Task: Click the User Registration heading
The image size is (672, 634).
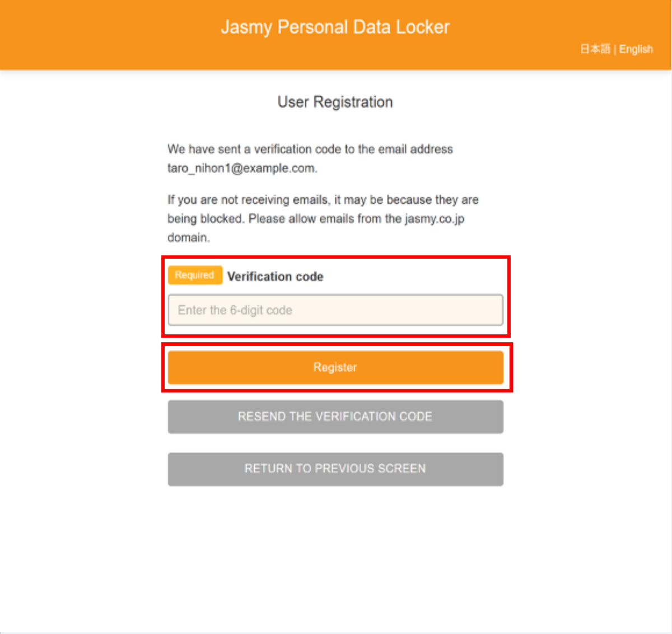Action: click(335, 102)
